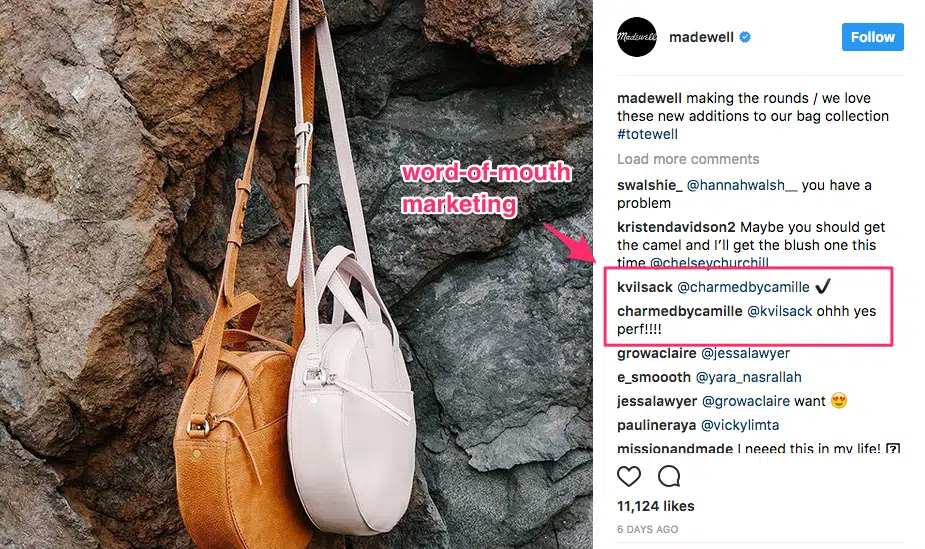Open @jessalawyer mention
The width and height of the screenshot is (925, 549).
point(745,353)
